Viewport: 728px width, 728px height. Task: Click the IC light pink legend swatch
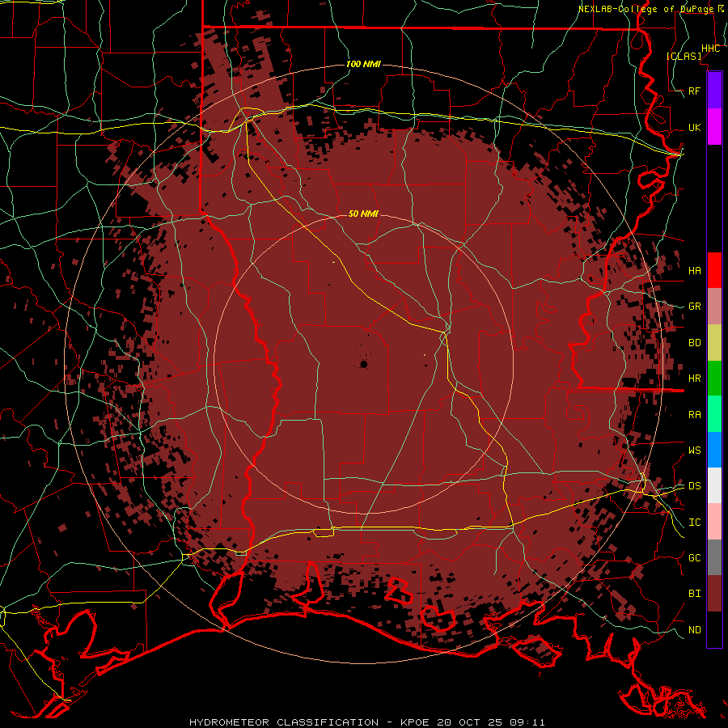tap(714, 522)
